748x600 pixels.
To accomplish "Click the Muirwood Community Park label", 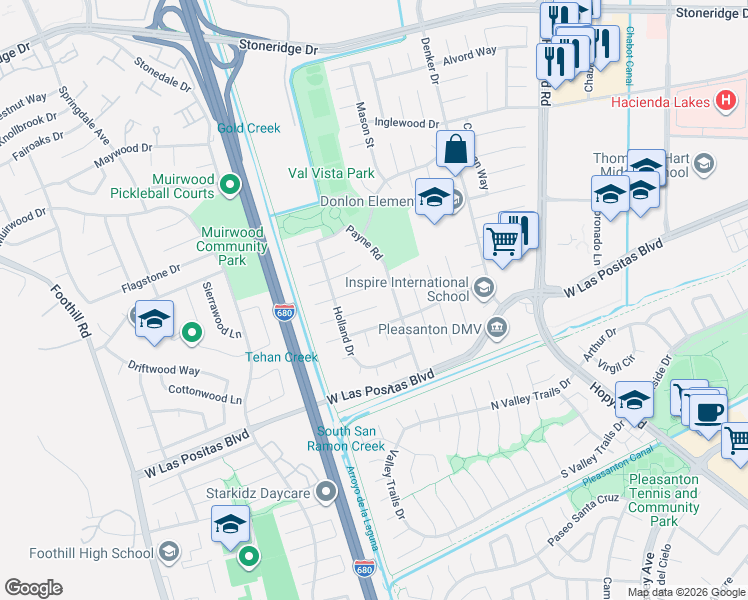I will pyautogui.click(x=232, y=246).
